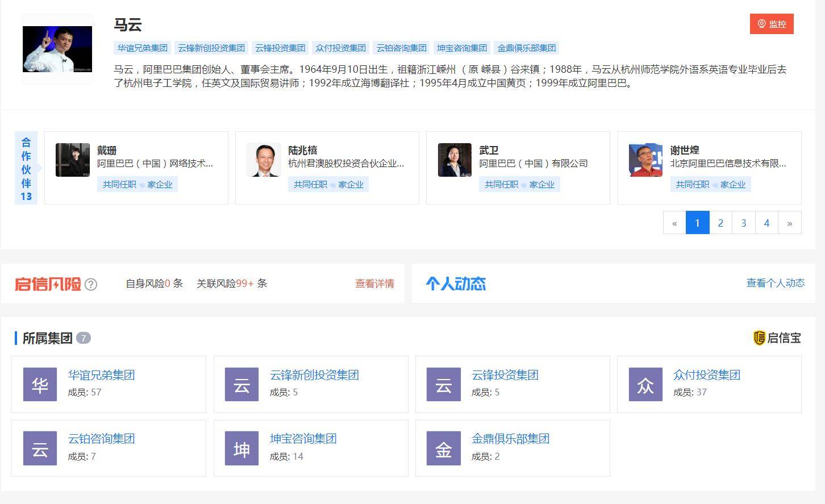Screen dimensions: 825x504
Task: Click the 华谊兄弟集团 tag under 马云's name
Action: tap(141, 48)
